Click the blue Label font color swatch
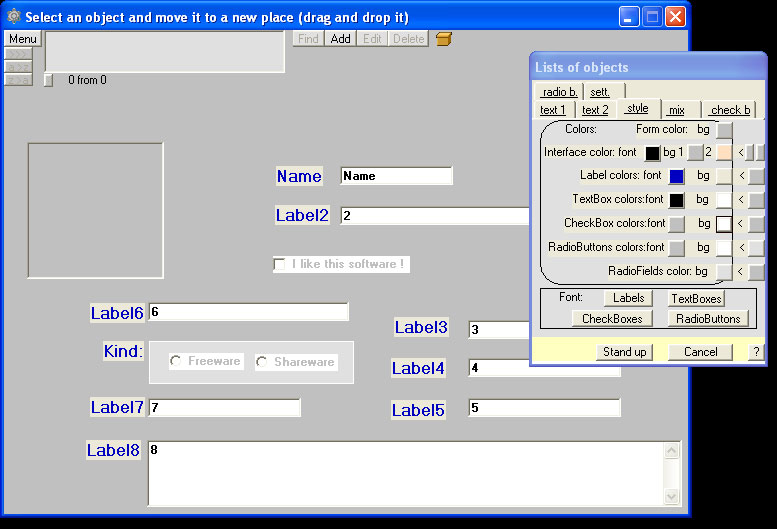The width and height of the screenshot is (777, 529). coord(677,176)
